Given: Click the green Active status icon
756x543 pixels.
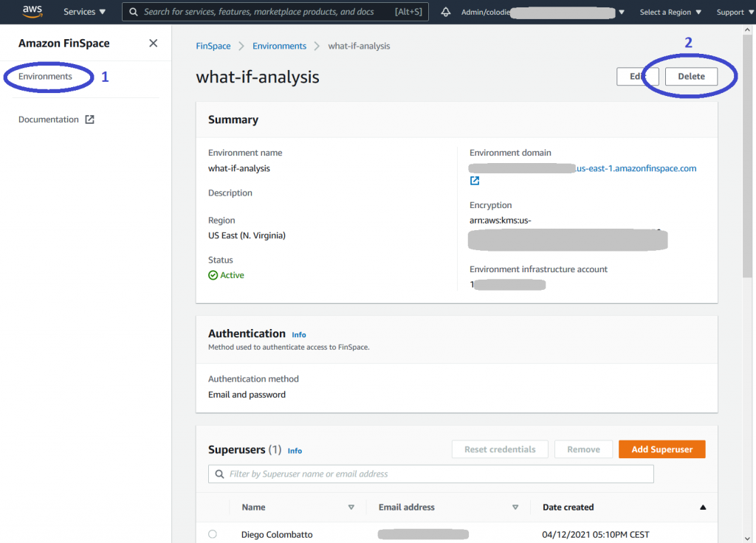Looking at the screenshot, I should [212, 274].
